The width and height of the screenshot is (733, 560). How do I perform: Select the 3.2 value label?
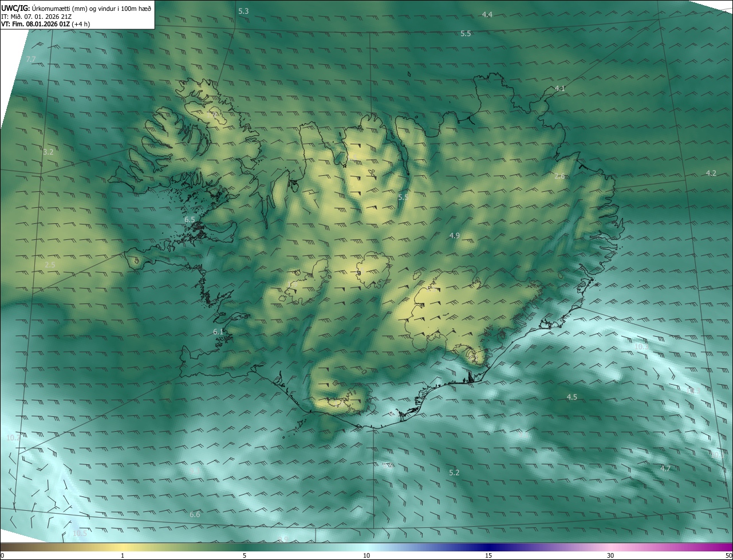48,152
